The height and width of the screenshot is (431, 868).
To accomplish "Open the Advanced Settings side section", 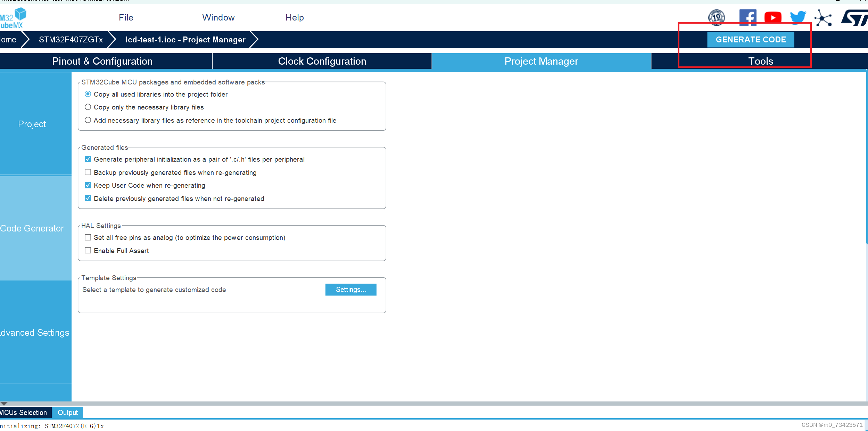I will [x=35, y=333].
